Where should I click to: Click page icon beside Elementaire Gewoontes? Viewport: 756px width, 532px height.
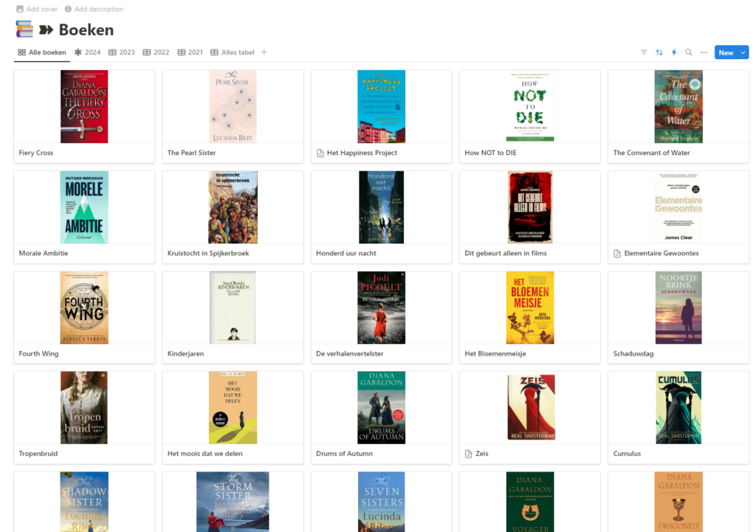pyautogui.click(x=616, y=254)
